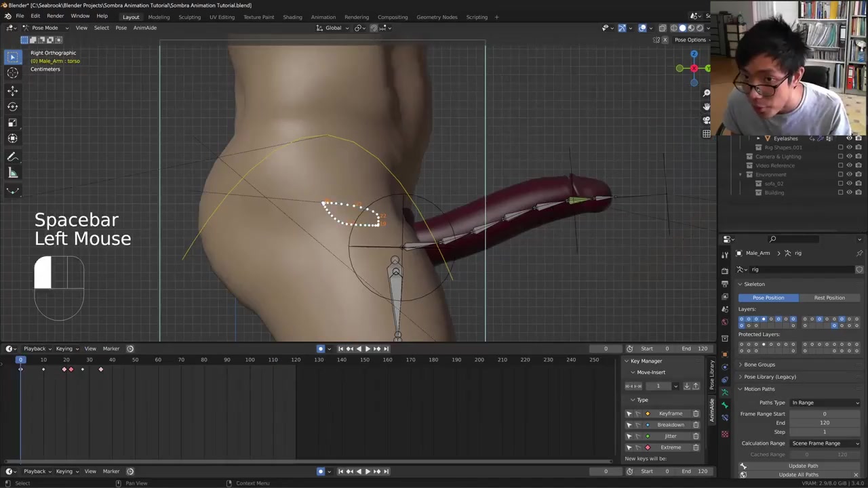The width and height of the screenshot is (868, 488).
Task: Click the Update Path button
Action: point(803,466)
